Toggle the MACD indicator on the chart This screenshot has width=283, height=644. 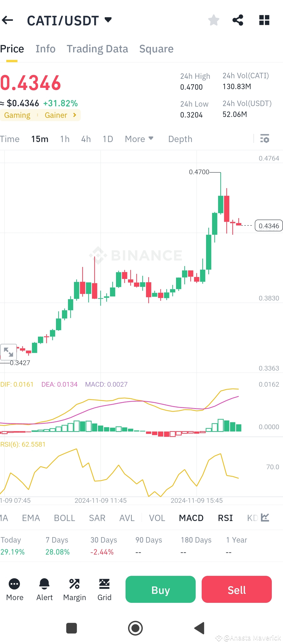(191, 517)
